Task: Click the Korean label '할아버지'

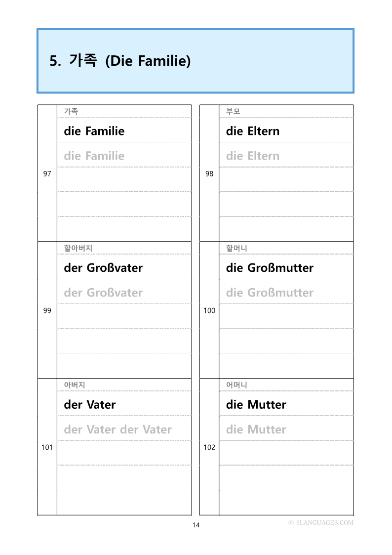Action: pyautogui.click(x=78, y=248)
